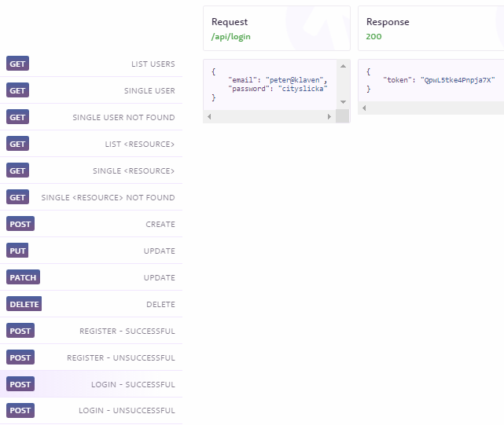The height and width of the screenshot is (425, 504).
Task: Select LIST <RESOURCE> endpoint
Action: pos(91,144)
